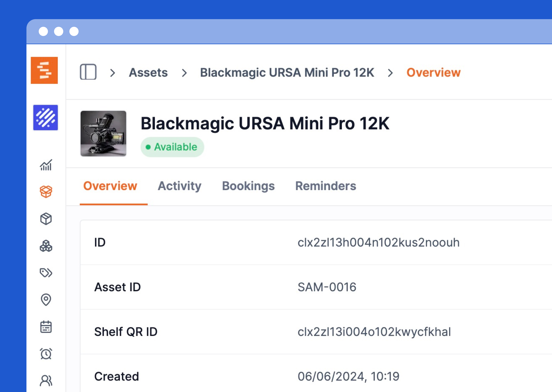This screenshot has height=392, width=552.
Task: Open Bookings calendar icon in sidebar
Action: click(46, 327)
